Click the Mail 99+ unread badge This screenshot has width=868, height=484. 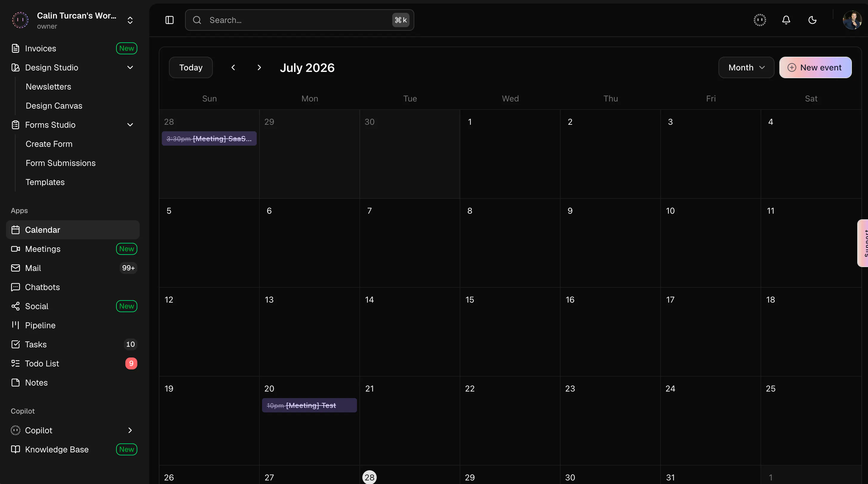click(128, 268)
